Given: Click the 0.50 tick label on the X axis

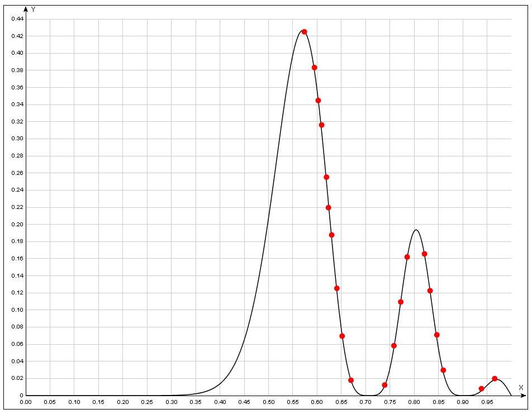Looking at the screenshot, I should pos(268,402).
